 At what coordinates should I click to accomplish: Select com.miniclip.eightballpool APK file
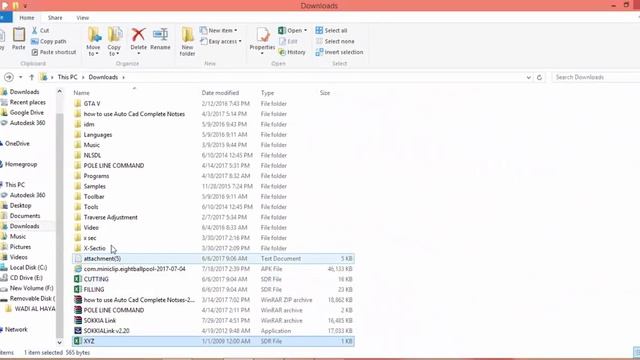click(x=213, y=269)
